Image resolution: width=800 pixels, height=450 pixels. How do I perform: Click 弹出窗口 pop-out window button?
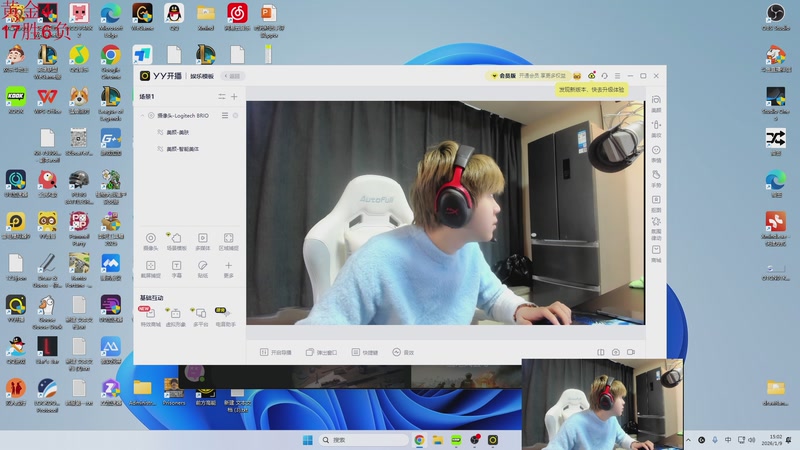[x=321, y=353]
